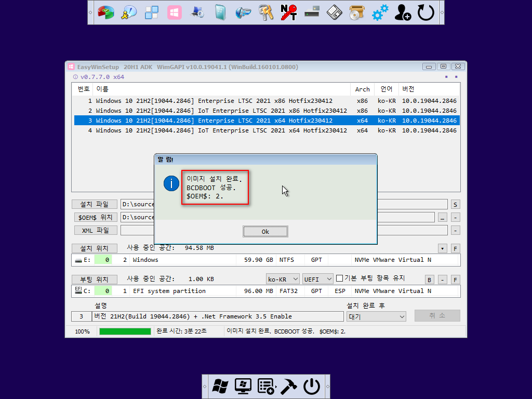Open the hammer tools icon in bottom dock
532x399 pixels.
coord(289,387)
